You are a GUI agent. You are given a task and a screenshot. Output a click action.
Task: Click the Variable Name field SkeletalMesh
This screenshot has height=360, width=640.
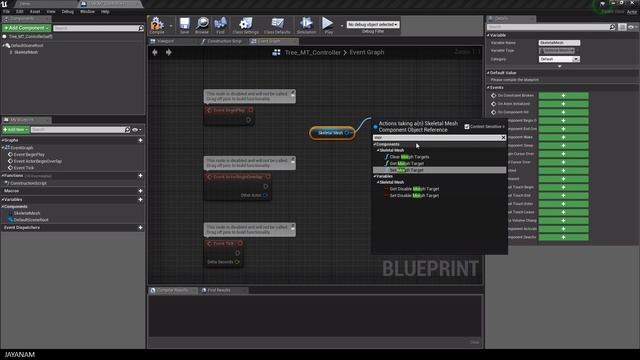pyautogui.click(x=559, y=42)
